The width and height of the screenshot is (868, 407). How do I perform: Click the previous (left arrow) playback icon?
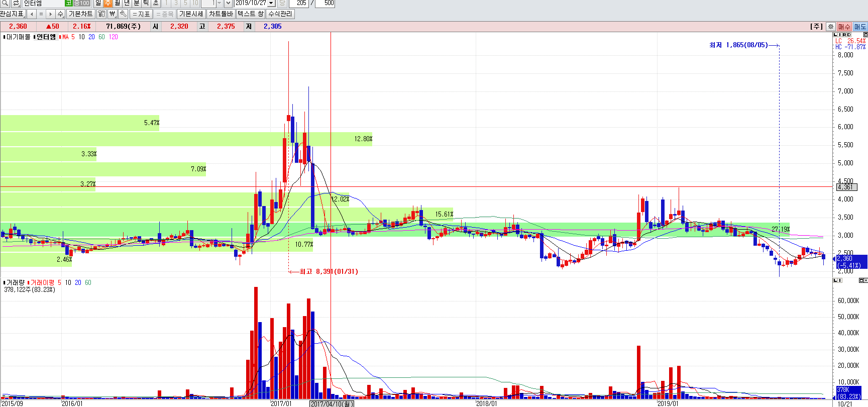coord(32,14)
